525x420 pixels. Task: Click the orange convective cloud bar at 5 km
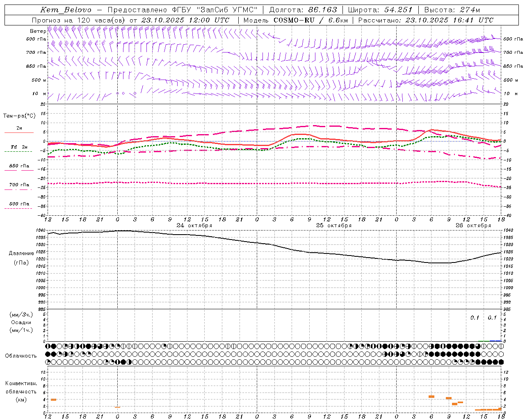coord(431,396)
